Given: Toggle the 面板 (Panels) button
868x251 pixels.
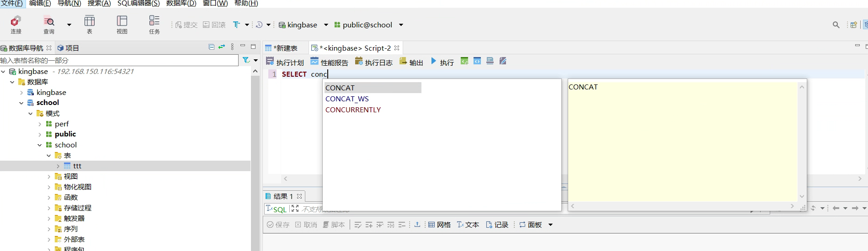Looking at the screenshot, I should pos(530,225).
